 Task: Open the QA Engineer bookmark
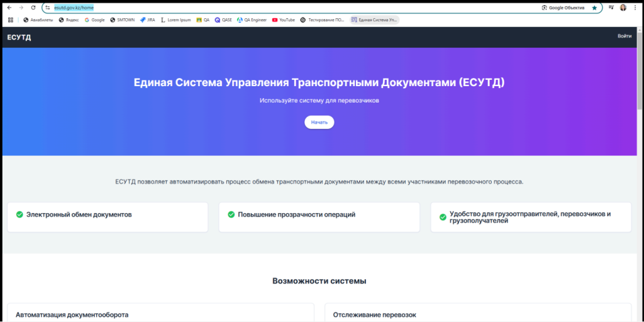(x=252, y=19)
